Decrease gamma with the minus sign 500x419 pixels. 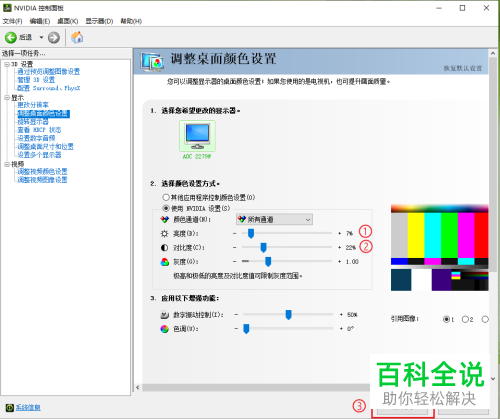coord(235,261)
